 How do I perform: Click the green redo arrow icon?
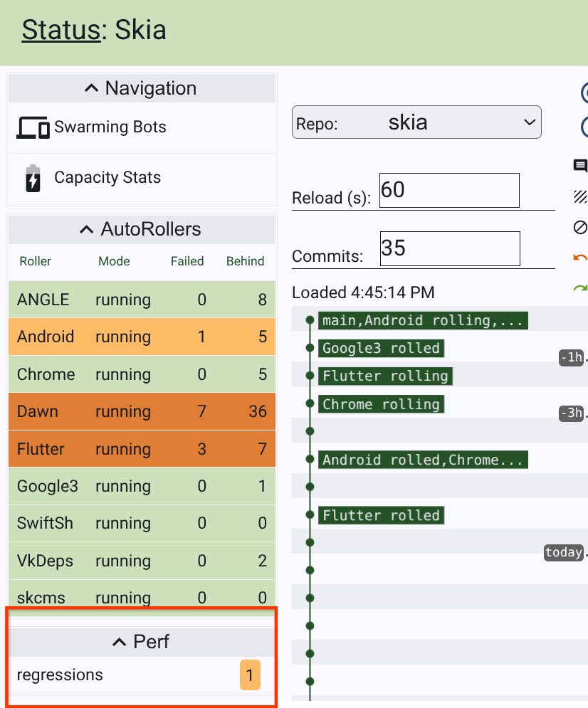point(580,288)
